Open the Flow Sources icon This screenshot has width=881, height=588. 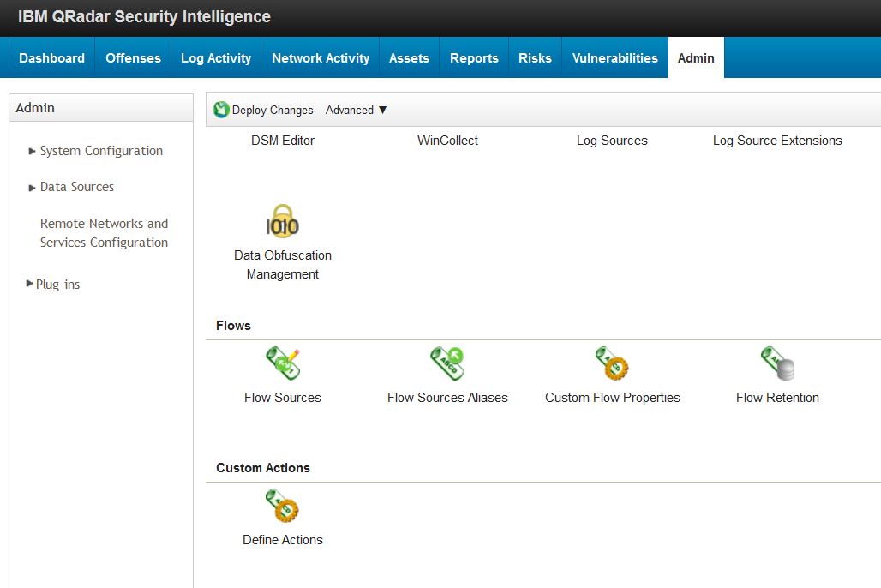(x=283, y=363)
